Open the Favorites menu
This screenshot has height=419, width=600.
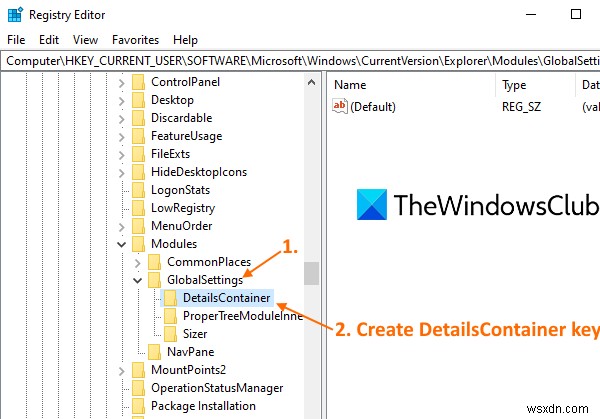(x=135, y=40)
